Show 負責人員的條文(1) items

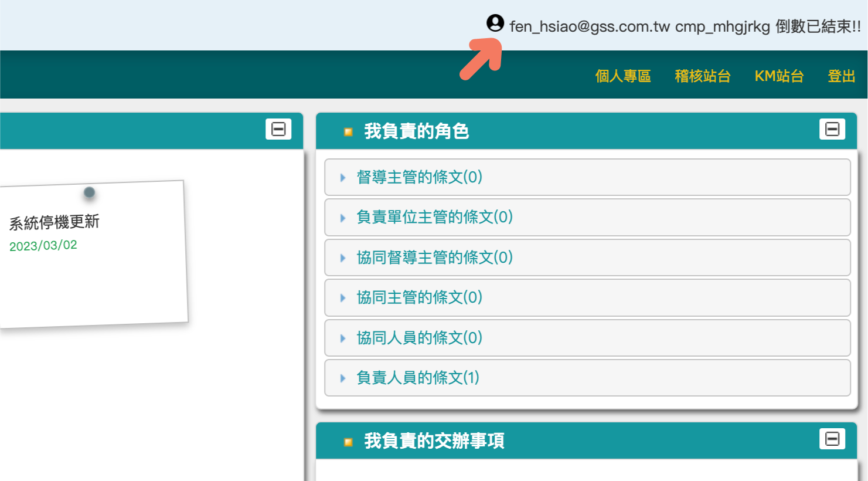coord(417,378)
